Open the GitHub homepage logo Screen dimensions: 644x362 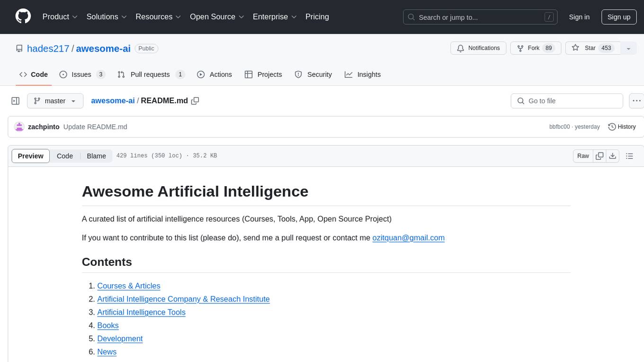pos(23,17)
